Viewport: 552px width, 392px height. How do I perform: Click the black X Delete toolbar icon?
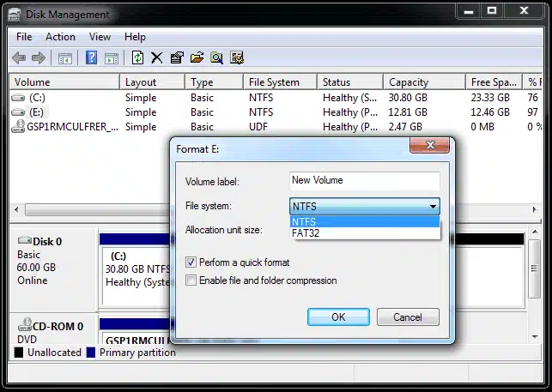coord(157,57)
